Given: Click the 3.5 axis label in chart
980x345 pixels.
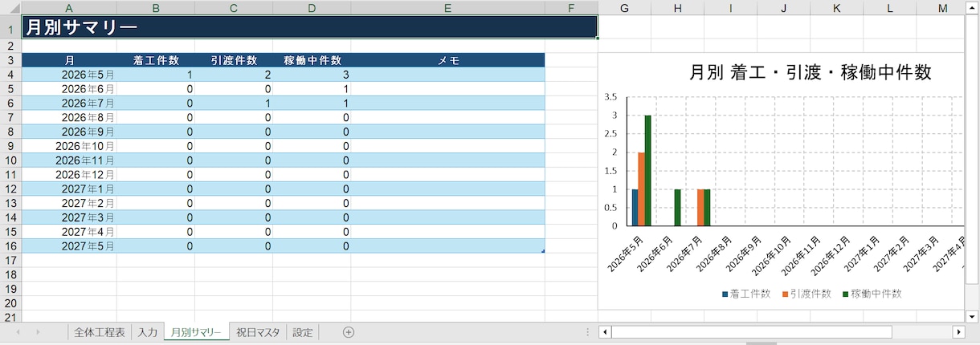Looking at the screenshot, I should tap(610, 97).
